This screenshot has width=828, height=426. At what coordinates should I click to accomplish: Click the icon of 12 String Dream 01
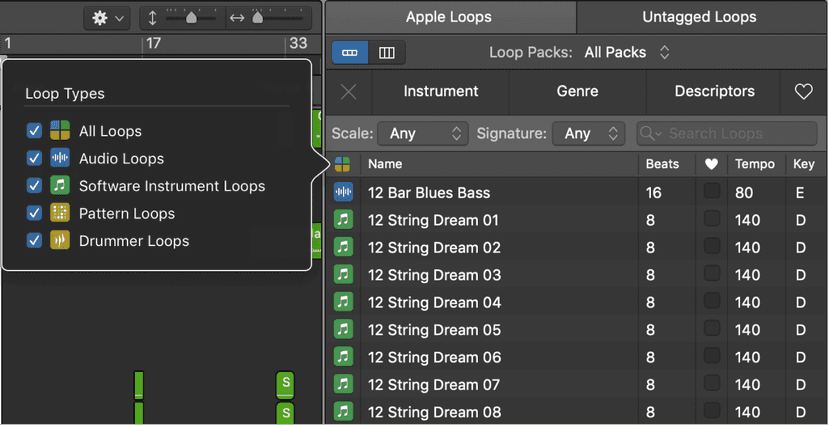click(343, 220)
